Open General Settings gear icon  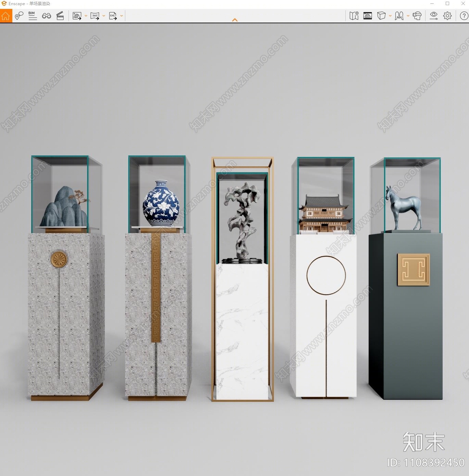pyautogui.click(x=447, y=16)
